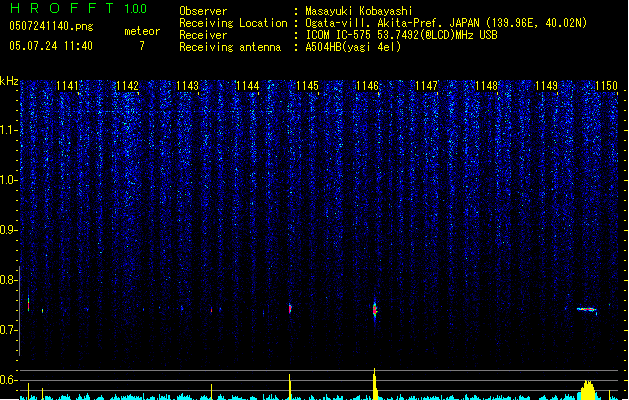Select the ICOM IC-575 receiver text
This screenshot has height=400, width=629.
(402, 35)
